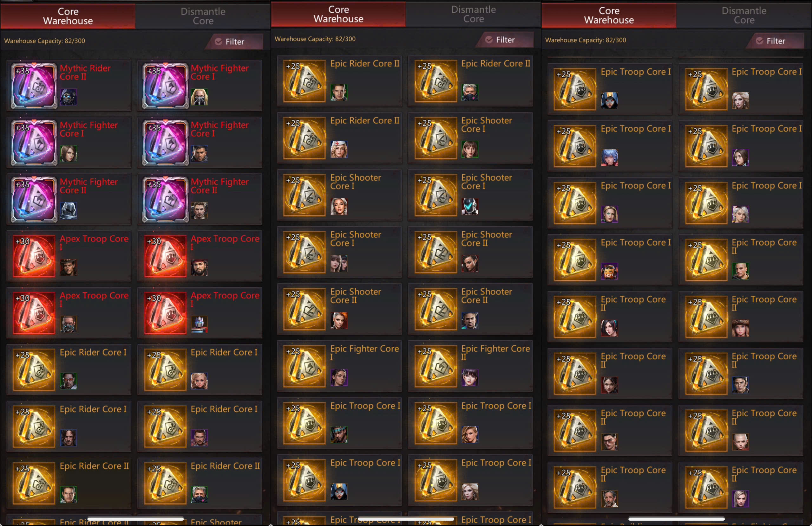Select the Mythic Rider Core II icon
The image size is (812, 526).
click(34, 85)
